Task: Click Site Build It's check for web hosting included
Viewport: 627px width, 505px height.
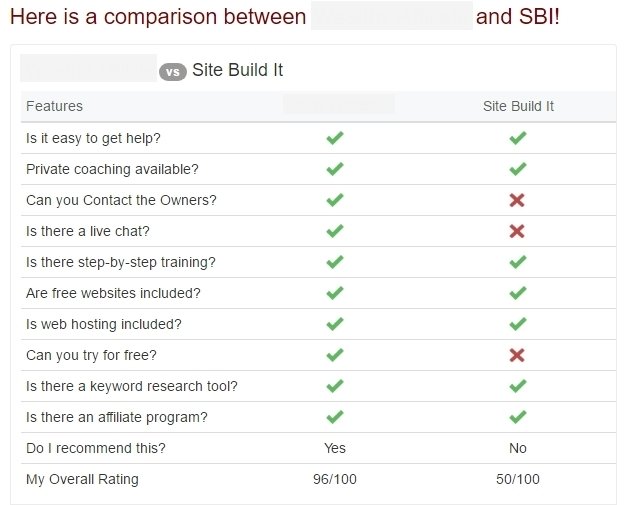Action: [x=518, y=324]
